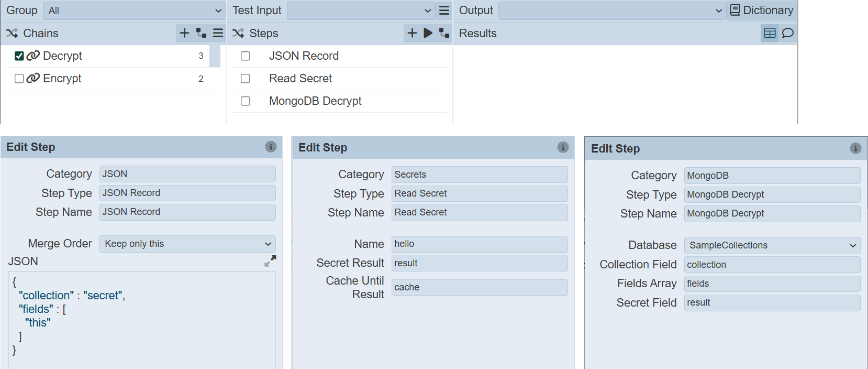Add a new chain with plus icon

pos(184,34)
